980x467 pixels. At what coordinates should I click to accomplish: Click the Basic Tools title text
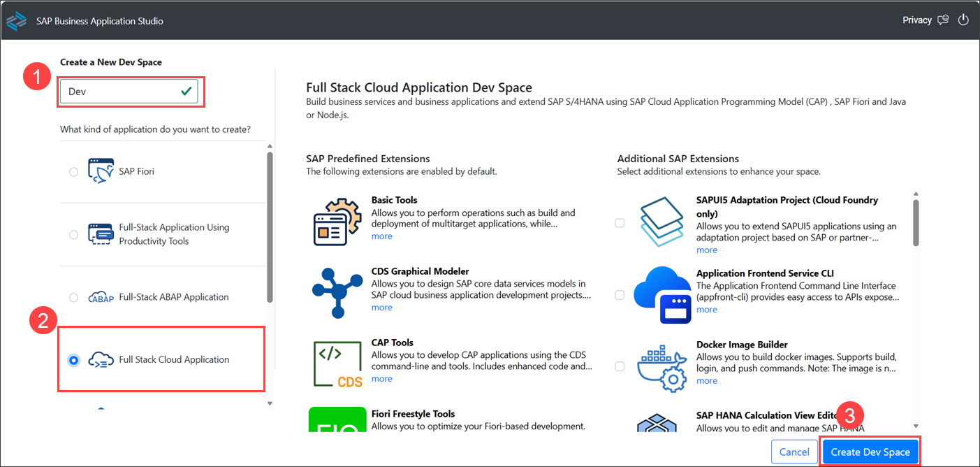(395, 200)
